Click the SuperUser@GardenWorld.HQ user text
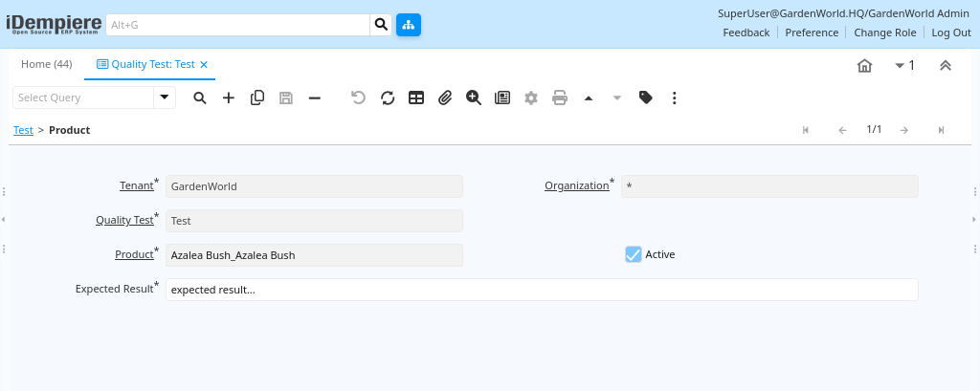Image resolution: width=980 pixels, height=391 pixels. [843, 13]
